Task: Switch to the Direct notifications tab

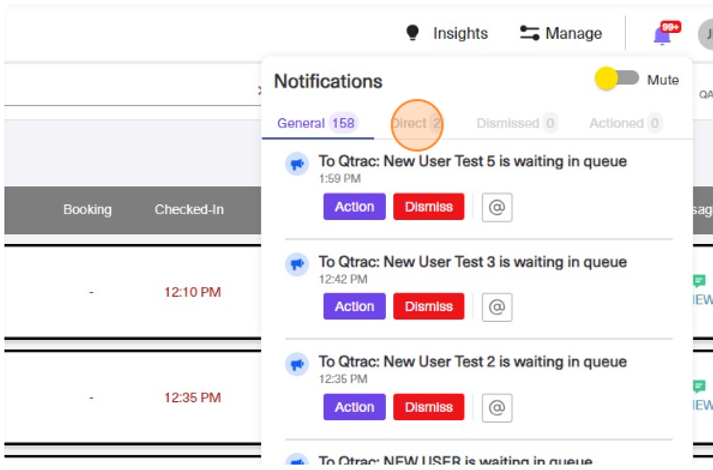Action: (416, 123)
